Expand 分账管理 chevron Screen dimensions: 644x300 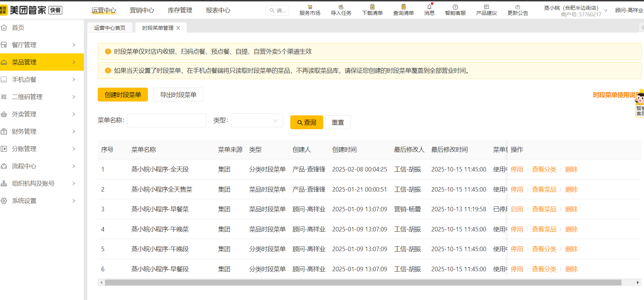coord(74,149)
